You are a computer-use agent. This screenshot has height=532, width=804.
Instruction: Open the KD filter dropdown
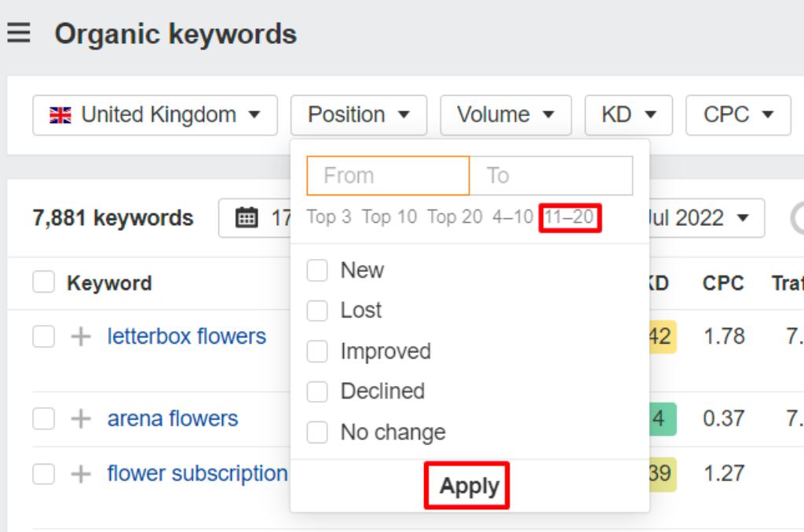click(628, 115)
